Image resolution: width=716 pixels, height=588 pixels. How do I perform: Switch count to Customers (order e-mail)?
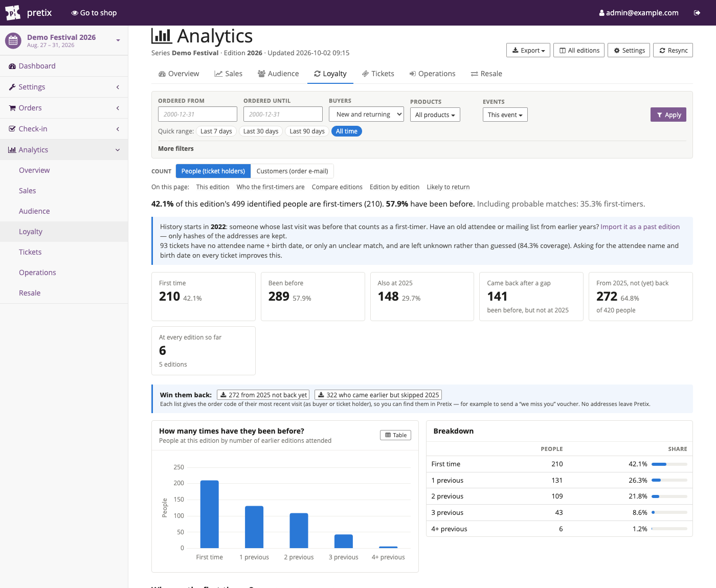[x=292, y=171]
